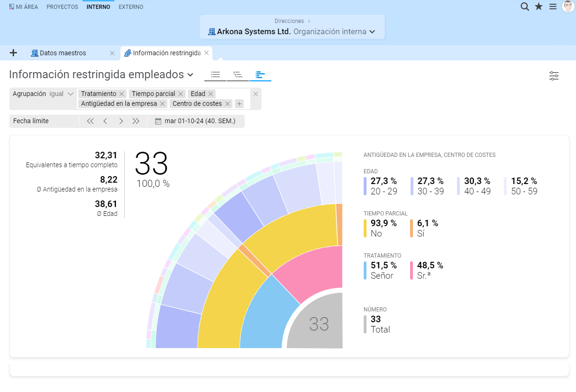
Task: Click the 32,31 full-time equivalents value
Action: tap(106, 155)
